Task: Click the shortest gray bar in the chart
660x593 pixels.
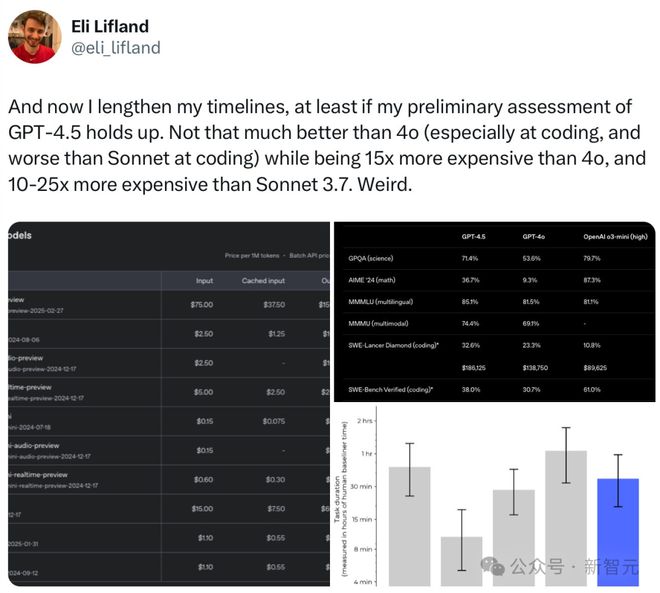Action: click(x=460, y=560)
